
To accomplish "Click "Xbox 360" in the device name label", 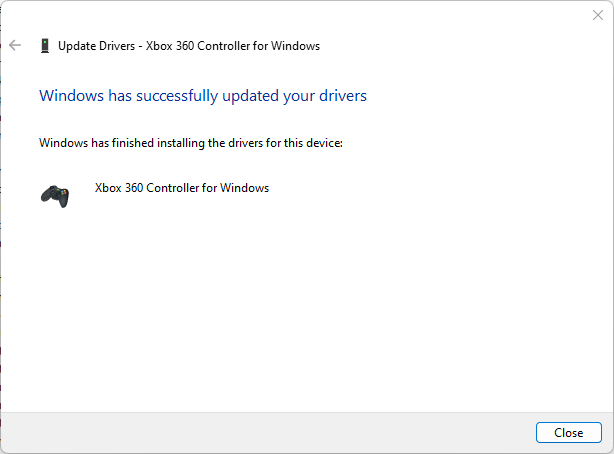I will pos(119,187).
